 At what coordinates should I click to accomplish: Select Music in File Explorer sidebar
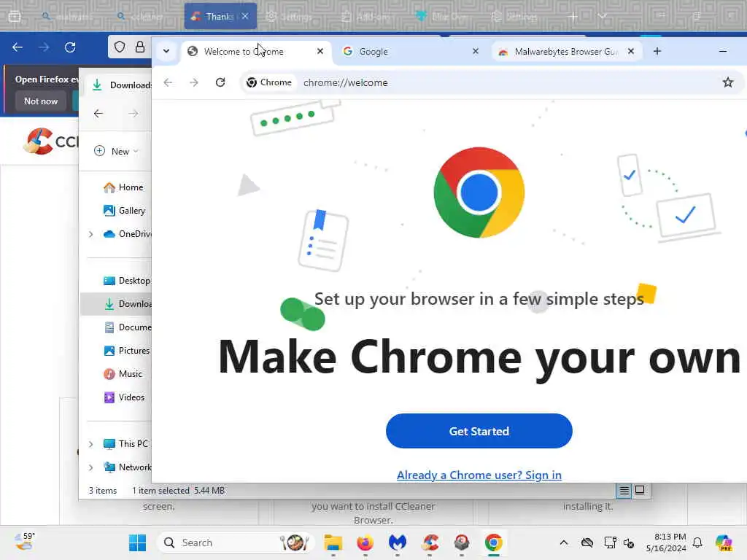point(123,374)
